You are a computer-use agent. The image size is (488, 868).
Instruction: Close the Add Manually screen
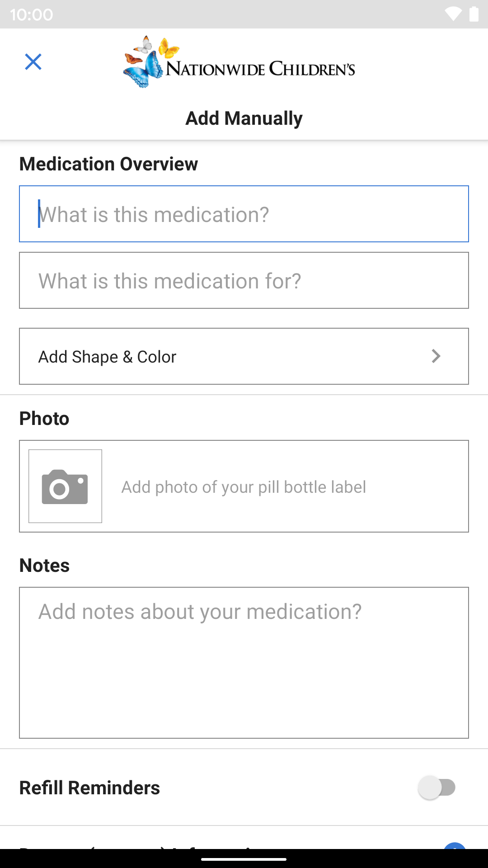click(x=33, y=62)
